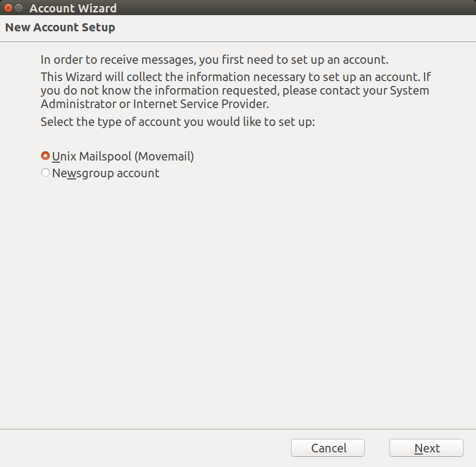This screenshot has height=467, width=476.
Task: Click the underlined "U" in Unix Mailspool
Action: coord(56,156)
